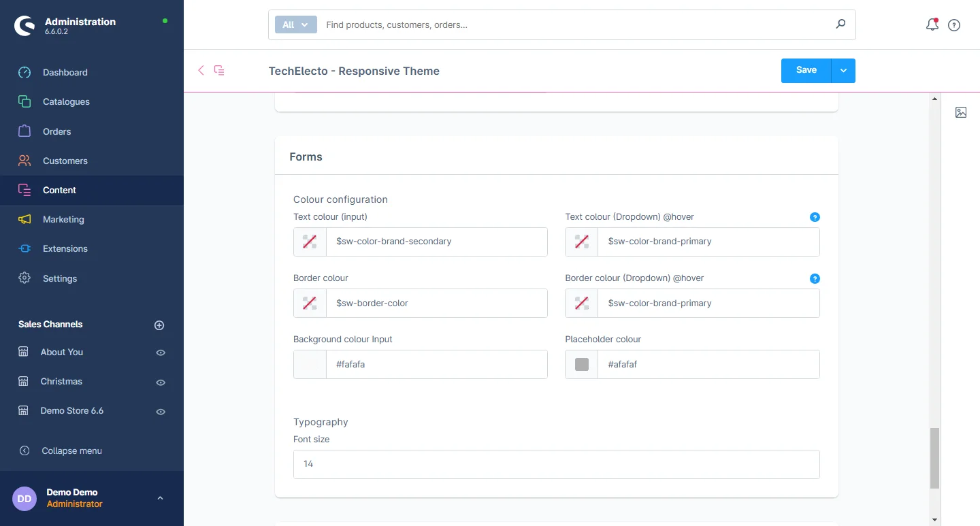Click the search magnifier icon
The height and width of the screenshot is (526, 980).
click(x=840, y=24)
